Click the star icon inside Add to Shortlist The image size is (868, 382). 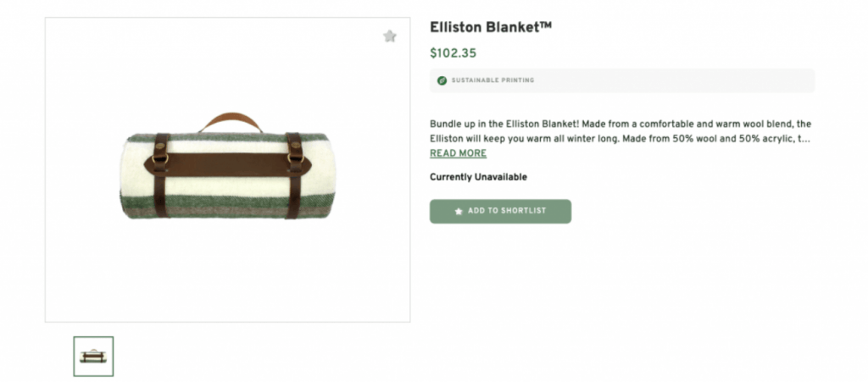click(x=459, y=211)
